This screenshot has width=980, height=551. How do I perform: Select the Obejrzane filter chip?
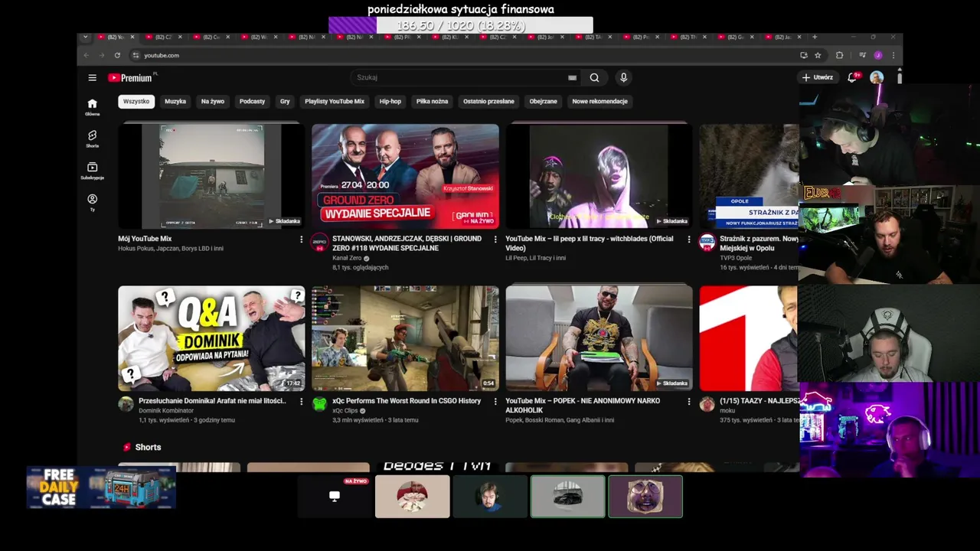(544, 101)
